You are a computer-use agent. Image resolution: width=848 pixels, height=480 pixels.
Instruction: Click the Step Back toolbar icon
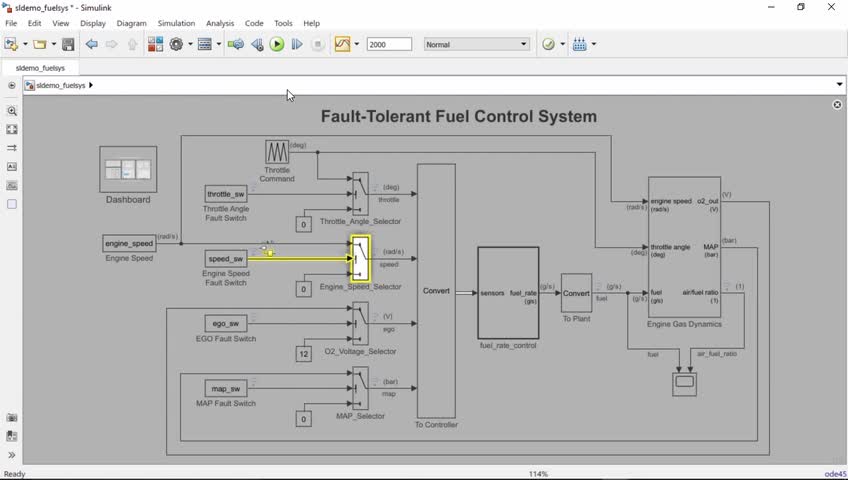tap(257, 44)
